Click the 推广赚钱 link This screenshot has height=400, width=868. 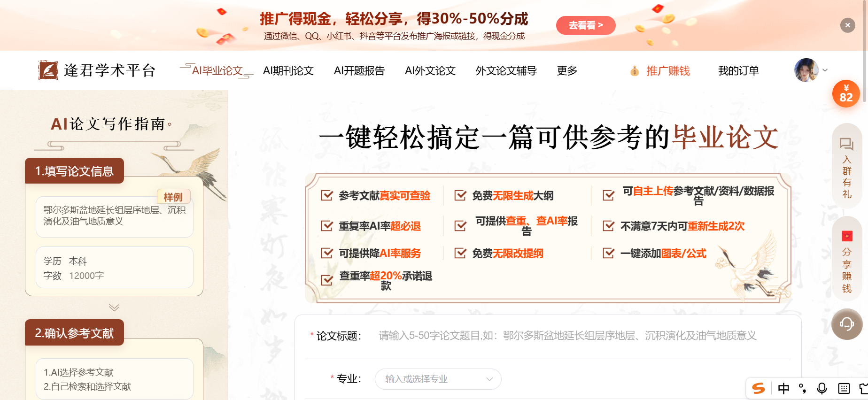(668, 71)
